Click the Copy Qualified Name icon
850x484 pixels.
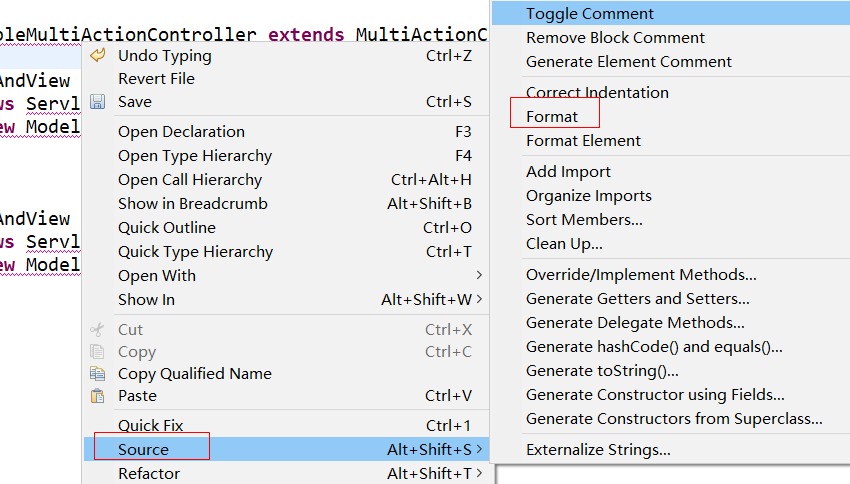point(98,374)
